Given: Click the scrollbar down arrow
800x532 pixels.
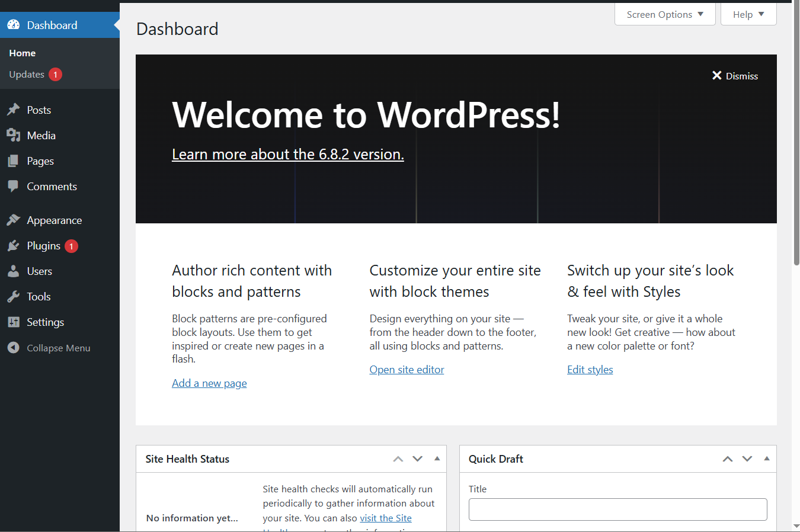Looking at the screenshot, I should tap(796, 526).
